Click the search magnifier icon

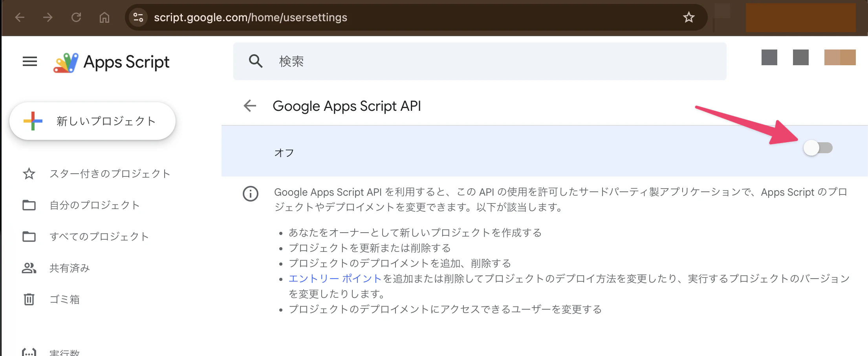click(256, 61)
